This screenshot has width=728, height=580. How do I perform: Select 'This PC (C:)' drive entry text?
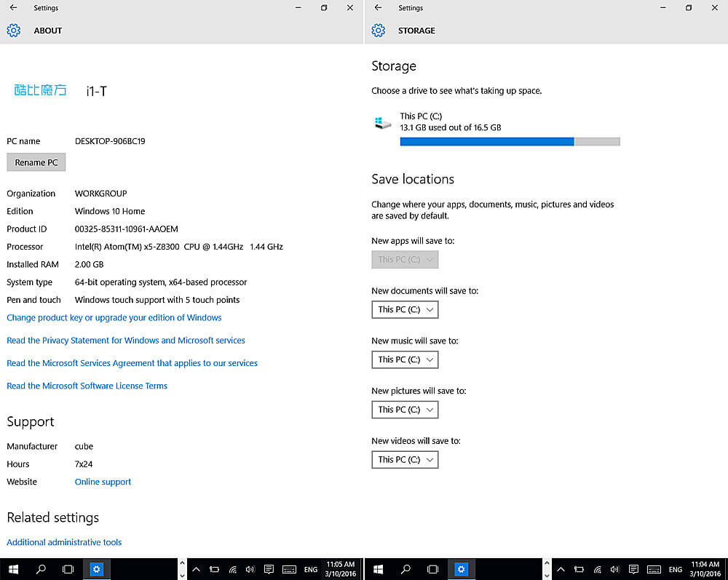pos(421,116)
